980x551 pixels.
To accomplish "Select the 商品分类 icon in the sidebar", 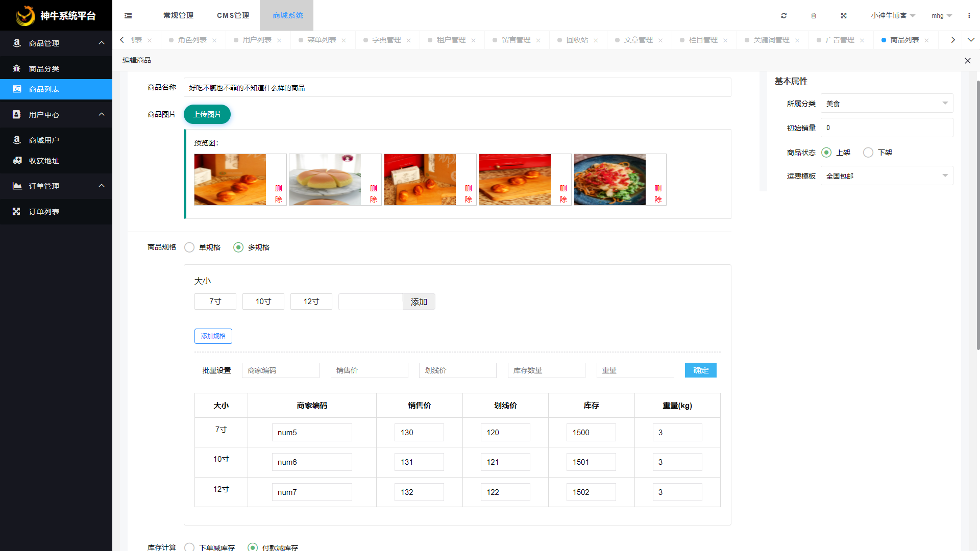I will pyautogui.click(x=16, y=68).
